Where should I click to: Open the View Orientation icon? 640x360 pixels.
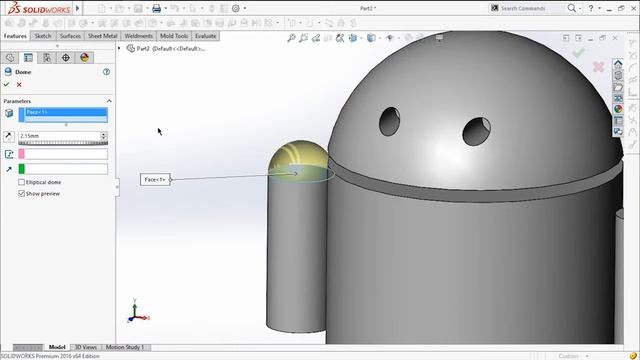(x=353, y=38)
